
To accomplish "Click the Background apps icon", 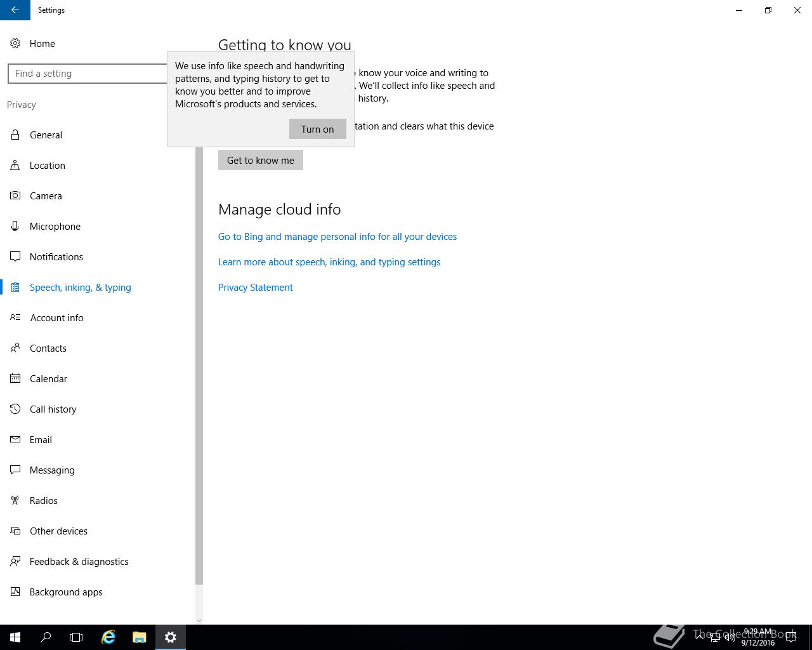I will click(15, 592).
